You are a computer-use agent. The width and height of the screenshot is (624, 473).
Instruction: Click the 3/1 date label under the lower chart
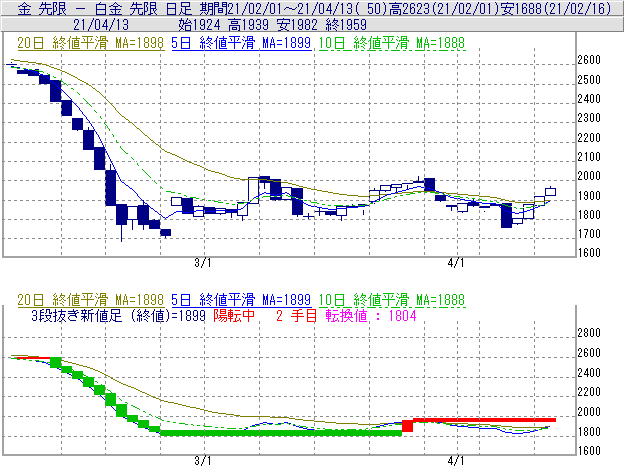[x=203, y=461]
